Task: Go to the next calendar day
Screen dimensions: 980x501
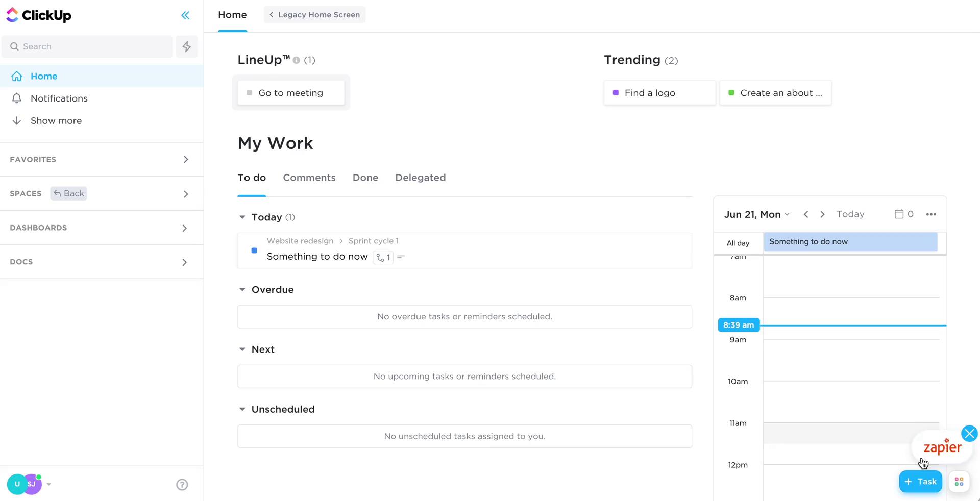Action: (x=822, y=214)
